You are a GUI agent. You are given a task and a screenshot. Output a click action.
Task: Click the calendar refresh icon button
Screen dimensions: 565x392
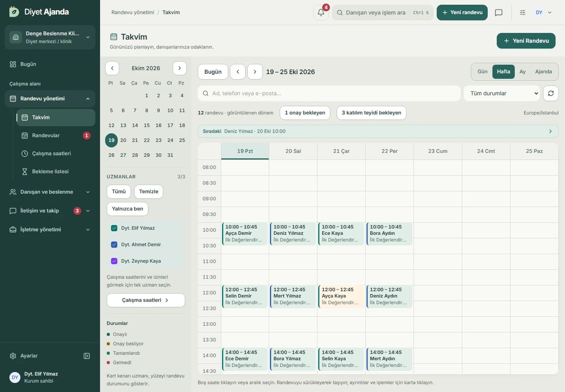point(551,93)
